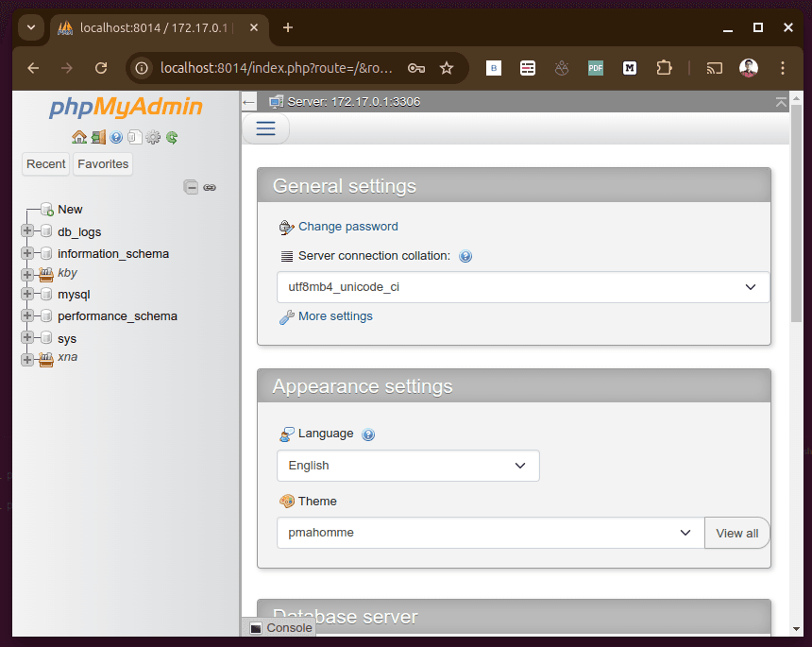The image size is (812, 647).
Task: Click the kby database icon
Action: click(x=46, y=274)
